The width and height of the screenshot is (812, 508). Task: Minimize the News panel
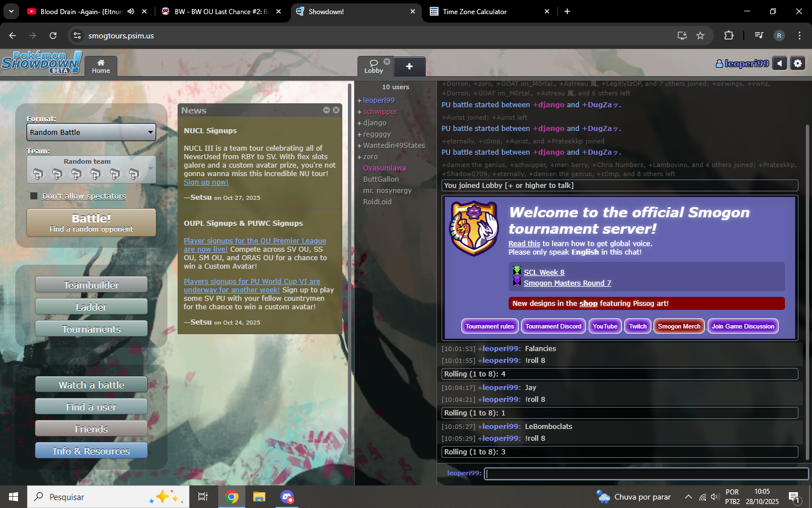(x=326, y=110)
